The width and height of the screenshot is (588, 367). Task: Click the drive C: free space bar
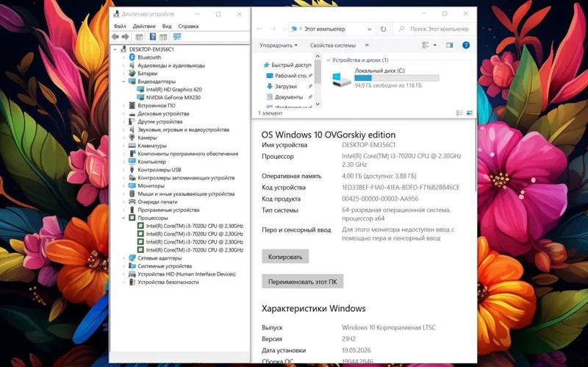[x=397, y=78]
